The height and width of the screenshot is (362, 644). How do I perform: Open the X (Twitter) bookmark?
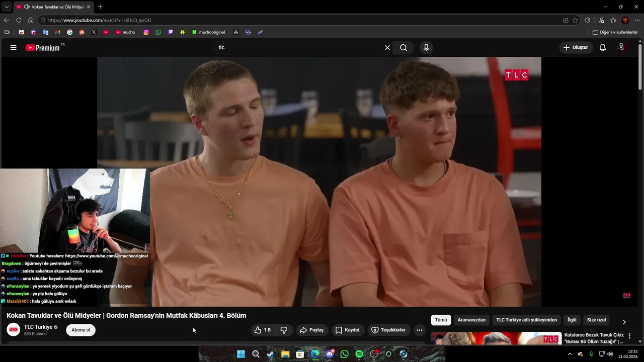pos(94,32)
